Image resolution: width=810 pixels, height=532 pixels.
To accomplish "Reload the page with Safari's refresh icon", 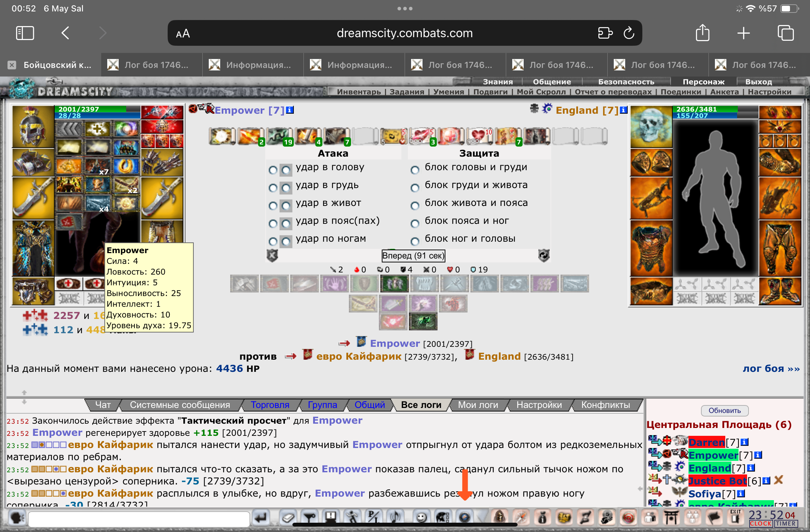I will tap(629, 33).
